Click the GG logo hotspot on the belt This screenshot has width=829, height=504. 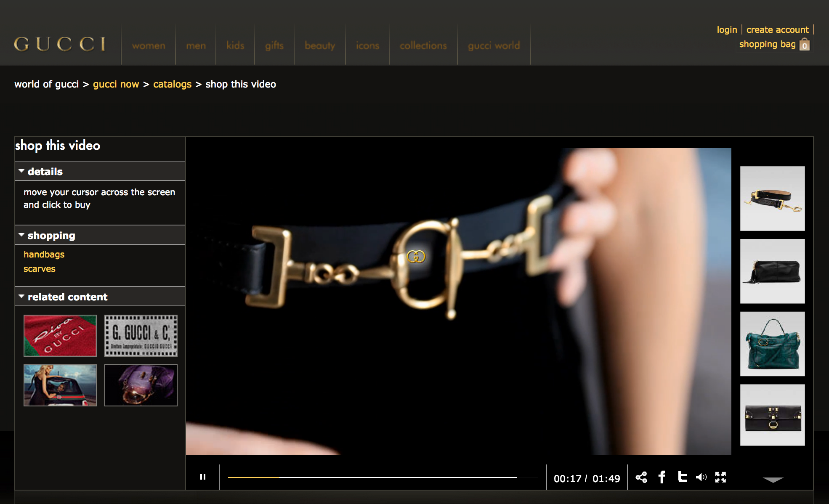click(416, 255)
